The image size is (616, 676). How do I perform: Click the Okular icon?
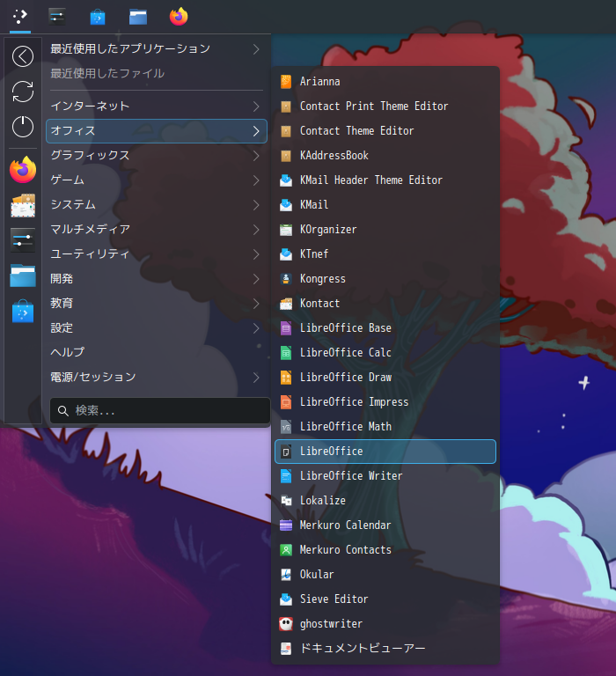click(286, 574)
